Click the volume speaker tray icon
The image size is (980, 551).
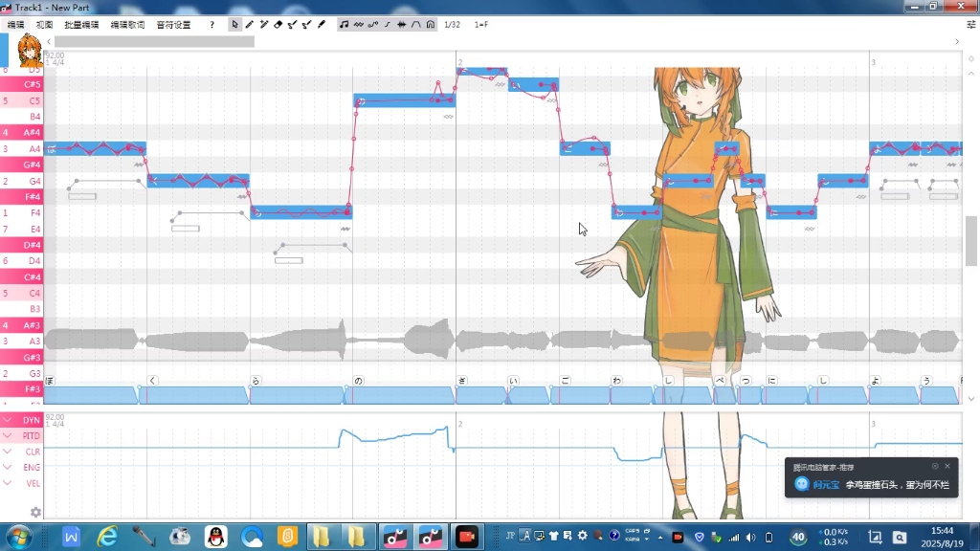(x=750, y=538)
